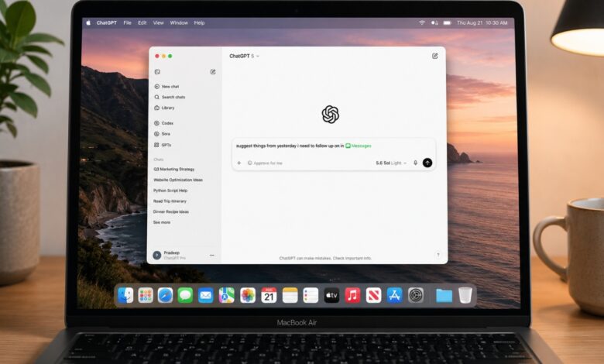
Task: Click the Wi-Fi status icon
Action: pos(422,22)
